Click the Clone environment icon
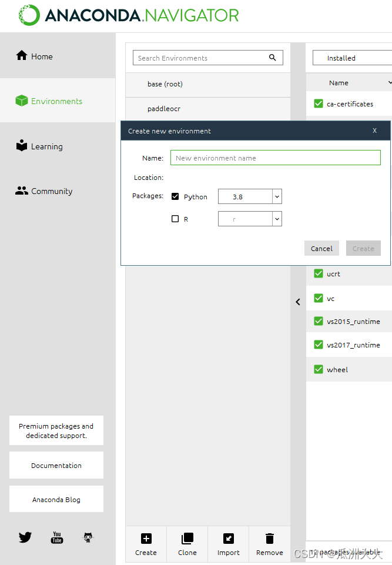The width and height of the screenshot is (392, 565). [187, 539]
